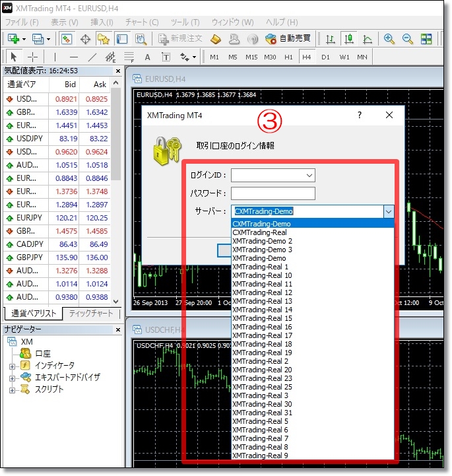This screenshot has height=476, width=452.
Task: Select the GBPJPY row in Market Watch
Action: pyautogui.click(x=57, y=257)
